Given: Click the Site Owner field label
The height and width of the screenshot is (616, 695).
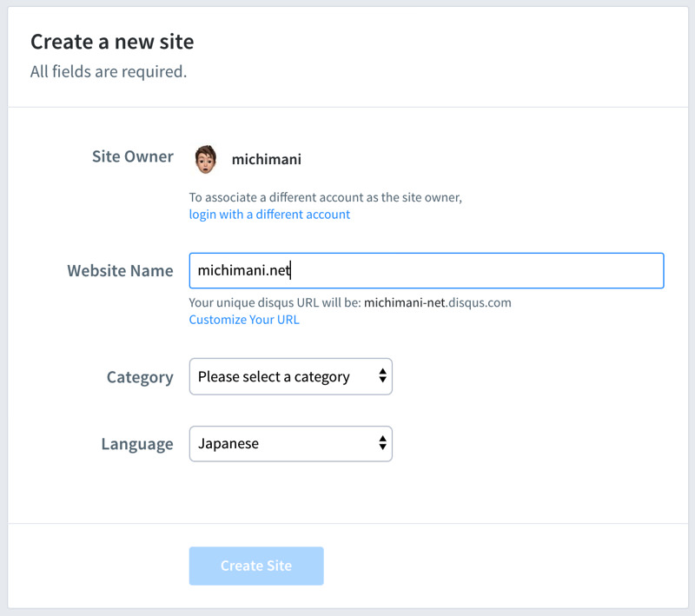Looking at the screenshot, I should point(132,156).
